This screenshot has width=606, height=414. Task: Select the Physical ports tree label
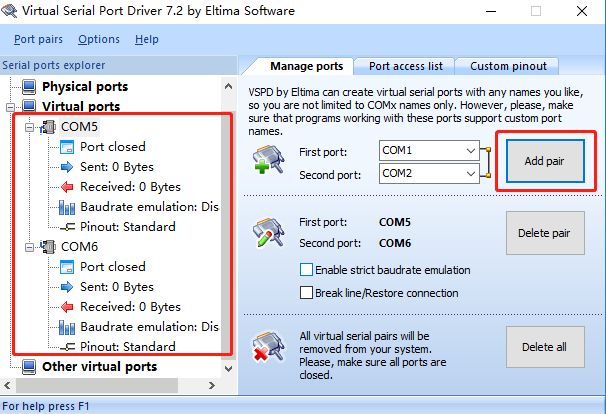point(85,87)
